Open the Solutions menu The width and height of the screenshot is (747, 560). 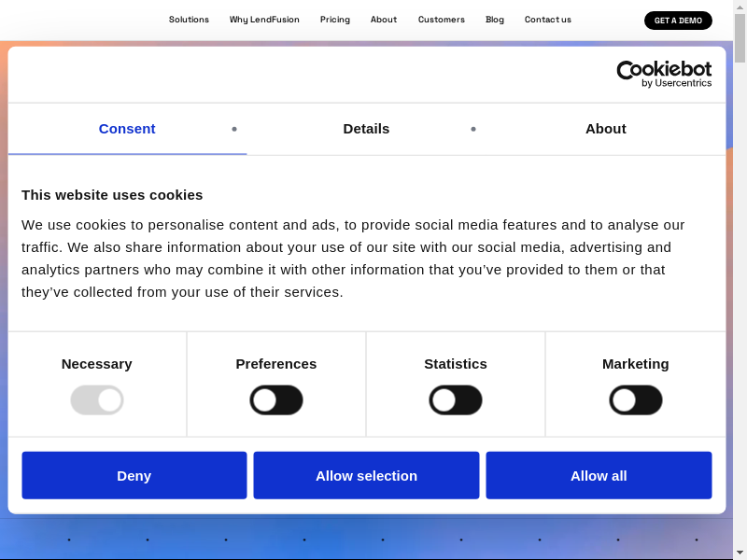point(189,20)
